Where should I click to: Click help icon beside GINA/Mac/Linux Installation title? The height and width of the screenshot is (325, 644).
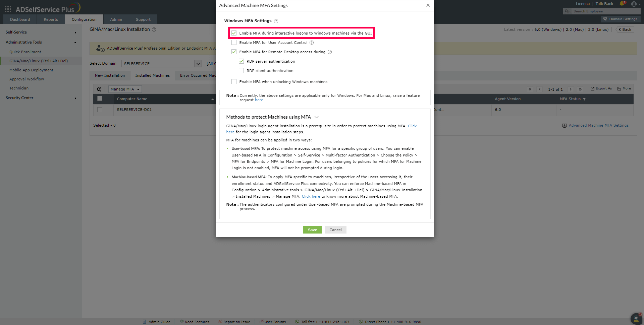154,29
